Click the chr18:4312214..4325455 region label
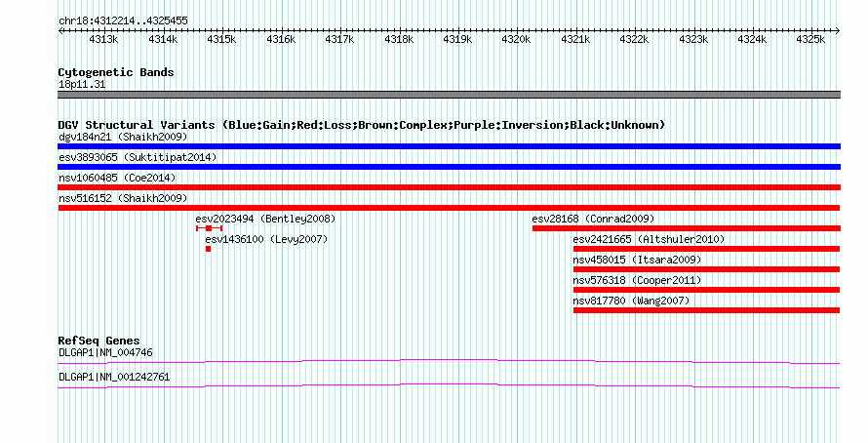This screenshot has height=443, width=868. (124, 21)
